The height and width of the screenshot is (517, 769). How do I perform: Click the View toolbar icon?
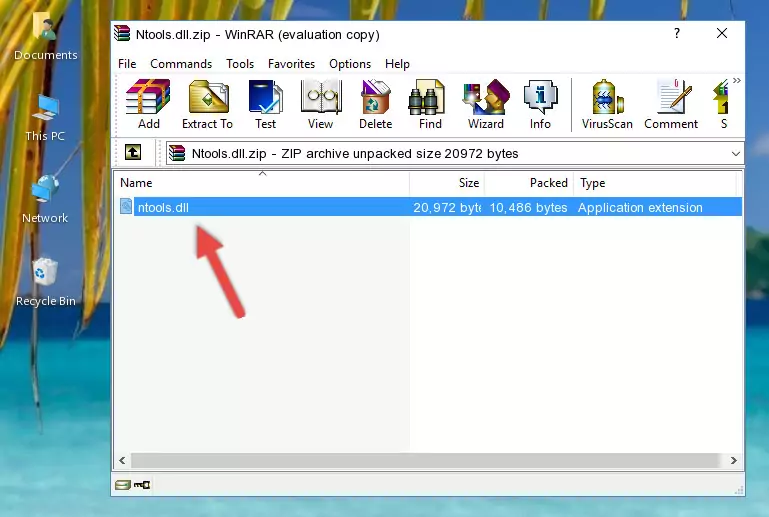pyautogui.click(x=321, y=104)
